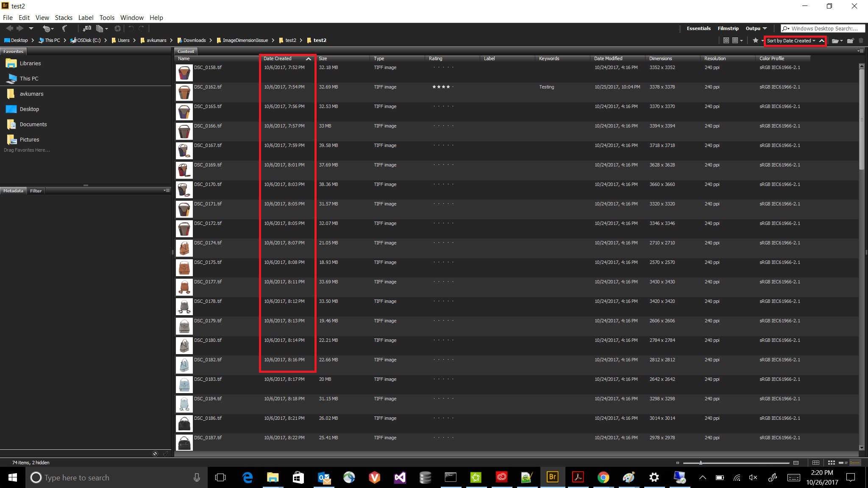The width and height of the screenshot is (868, 488).
Task: Navigate to Downloads in path bar
Action: [x=194, y=40]
